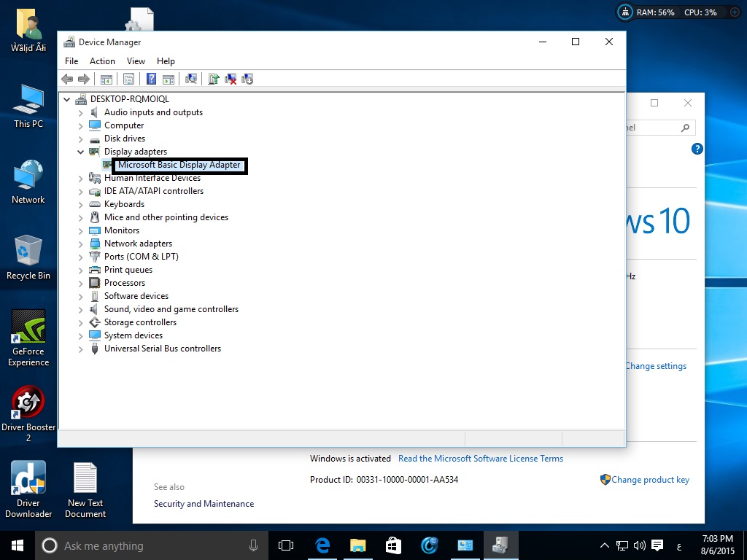This screenshot has width=747, height=560.
Task: Click the Ask me anything search box
Action: click(x=152, y=545)
